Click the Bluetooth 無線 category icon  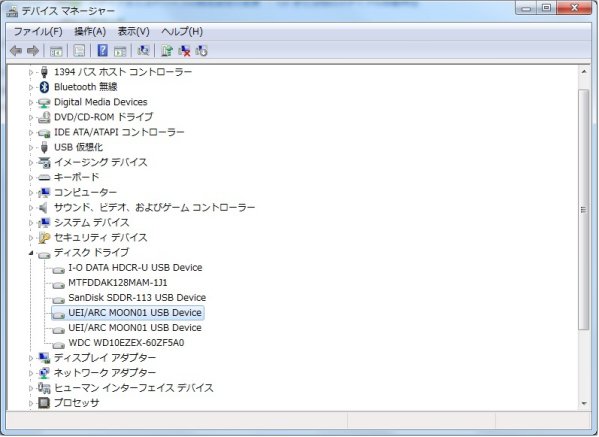44,87
